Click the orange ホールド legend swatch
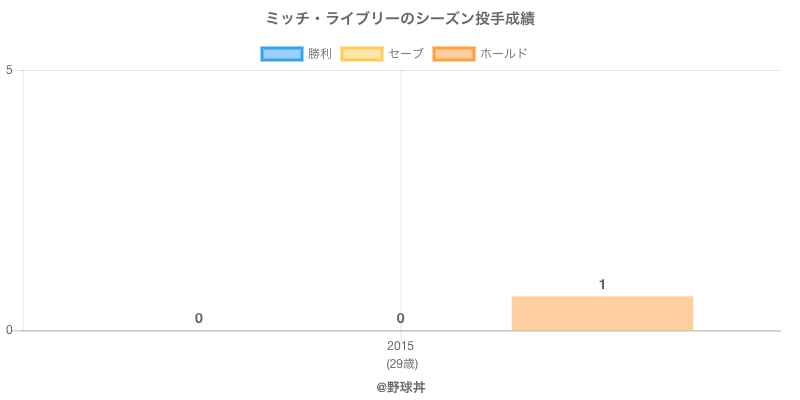The height and width of the screenshot is (400, 800). pos(453,54)
